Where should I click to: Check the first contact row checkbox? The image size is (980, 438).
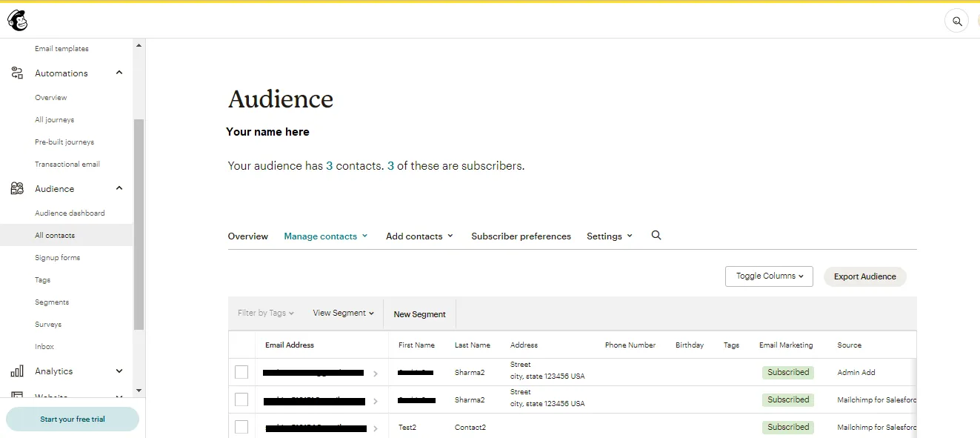[x=241, y=372]
